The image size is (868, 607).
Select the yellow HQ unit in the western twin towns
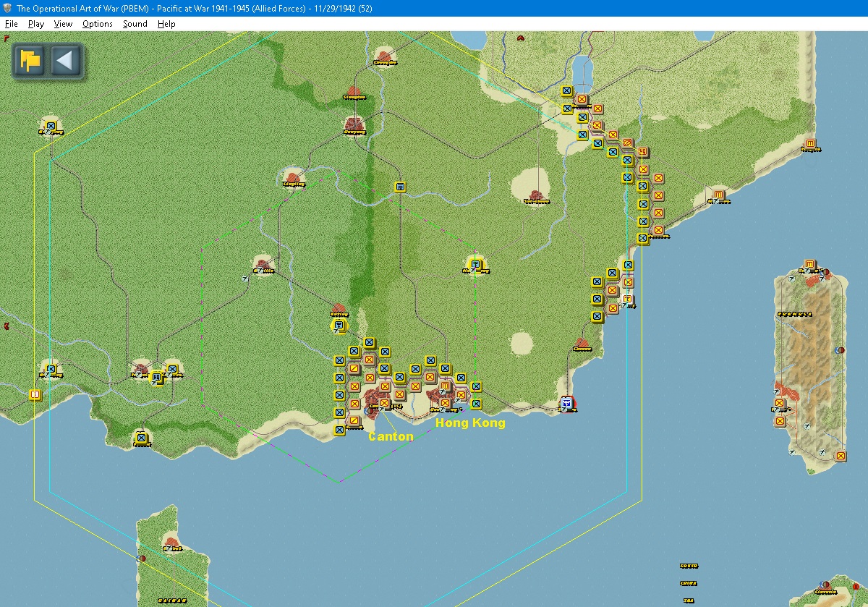pyautogui.click(x=156, y=377)
